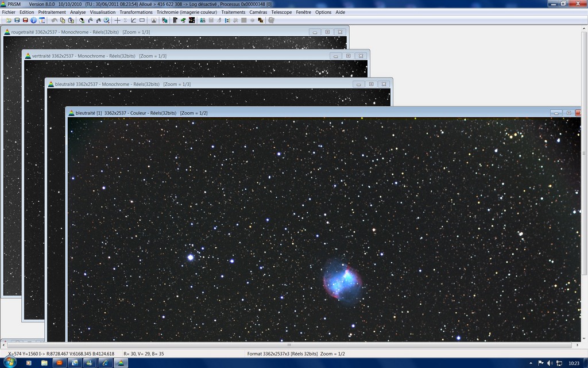Expand the Visualisation menu

coord(102,12)
